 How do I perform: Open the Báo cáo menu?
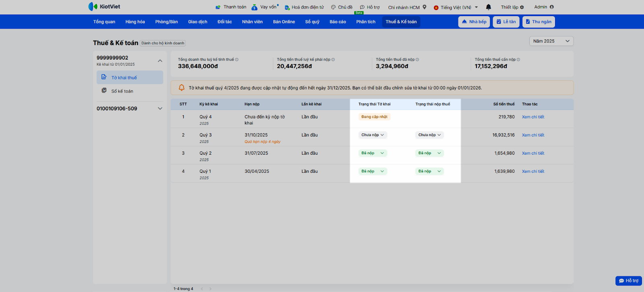click(x=338, y=22)
